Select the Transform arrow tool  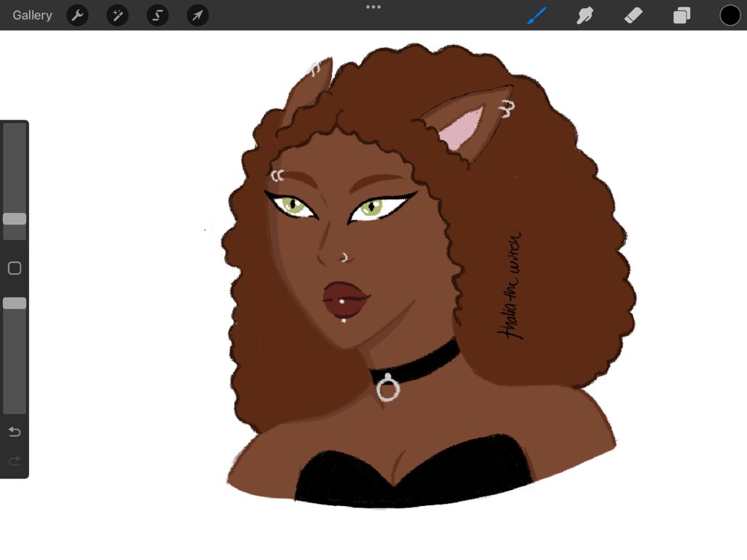click(x=197, y=15)
